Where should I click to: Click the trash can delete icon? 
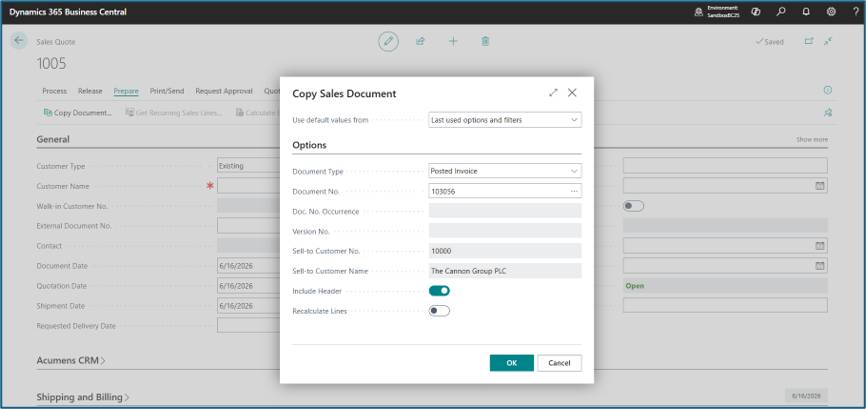(485, 41)
